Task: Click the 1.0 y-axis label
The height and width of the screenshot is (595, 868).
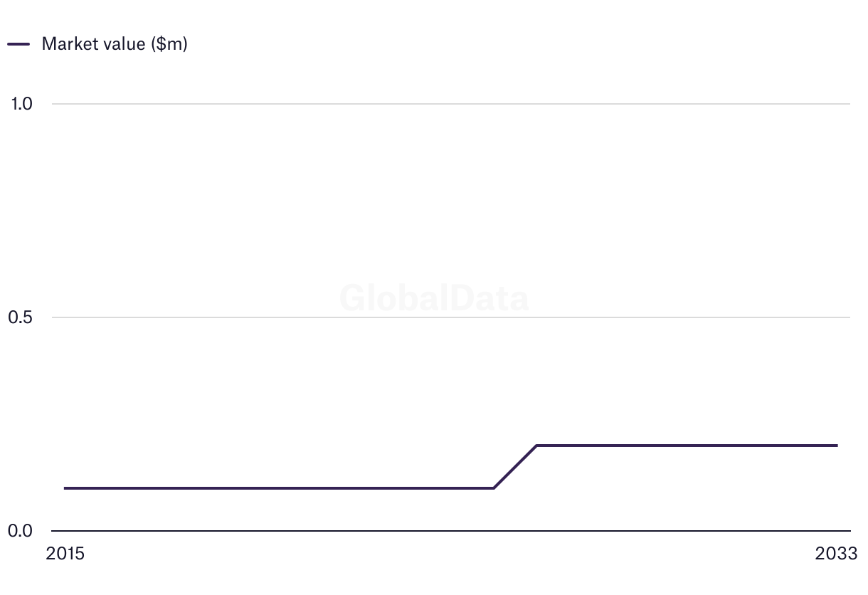Action: pyautogui.click(x=21, y=104)
